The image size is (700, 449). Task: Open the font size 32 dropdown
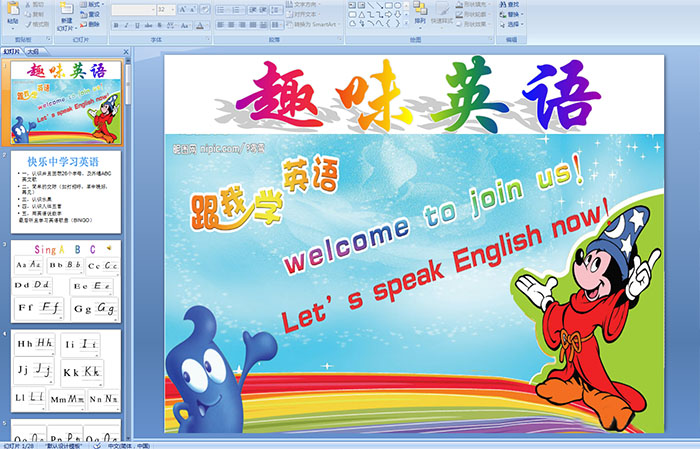[167, 9]
